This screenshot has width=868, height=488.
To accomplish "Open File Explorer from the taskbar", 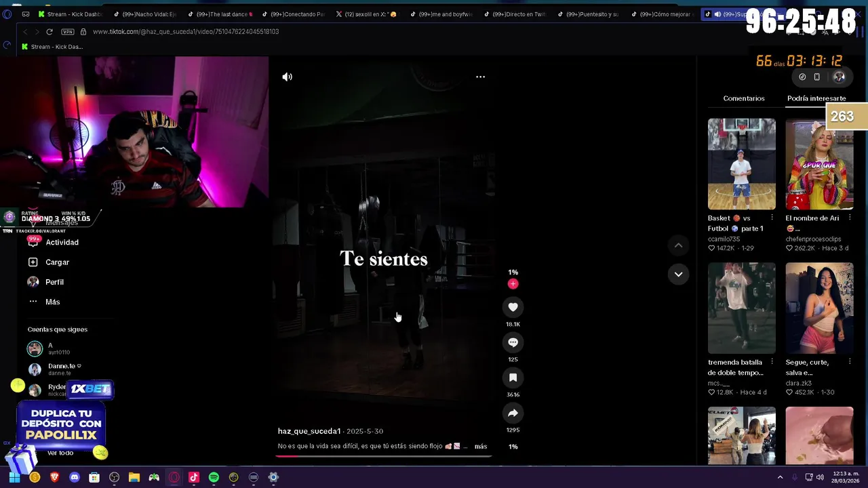I will [x=134, y=478].
